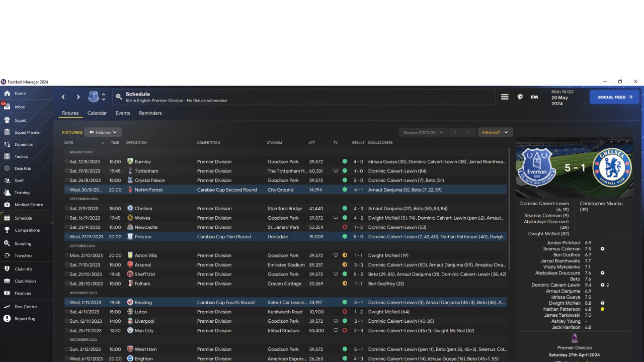This screenshot has width=644, height=362.
Task: Open the Staff icon in sidebar
Action: [x=7, y=180]
